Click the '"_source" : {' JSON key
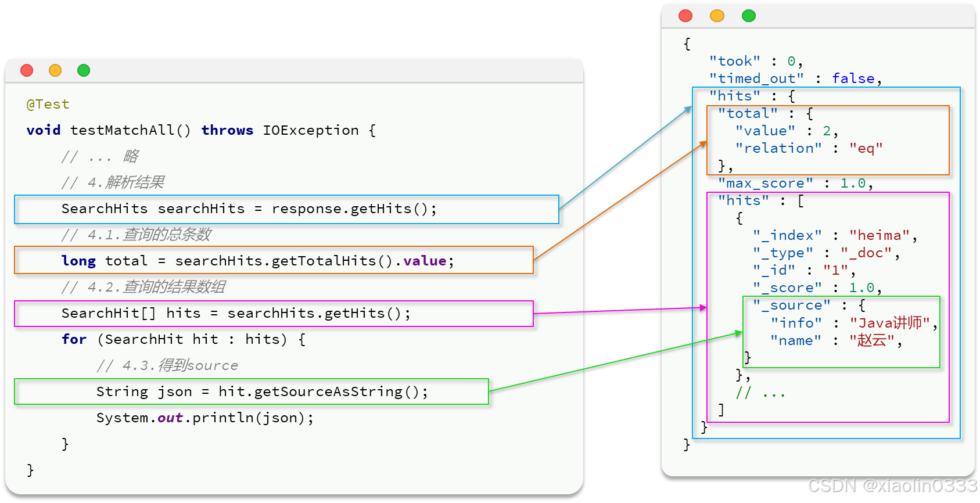The width and height of the screenshot is (980, 503). 809,305
